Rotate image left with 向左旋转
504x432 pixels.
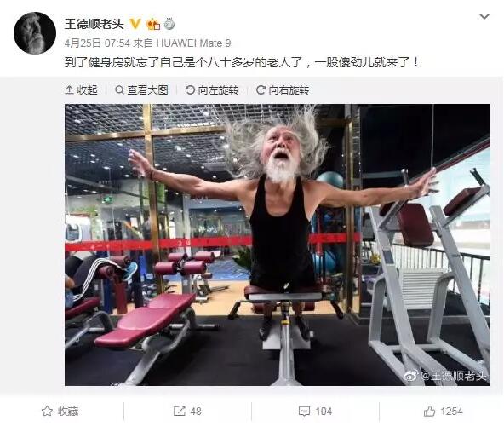click(212, 90)
